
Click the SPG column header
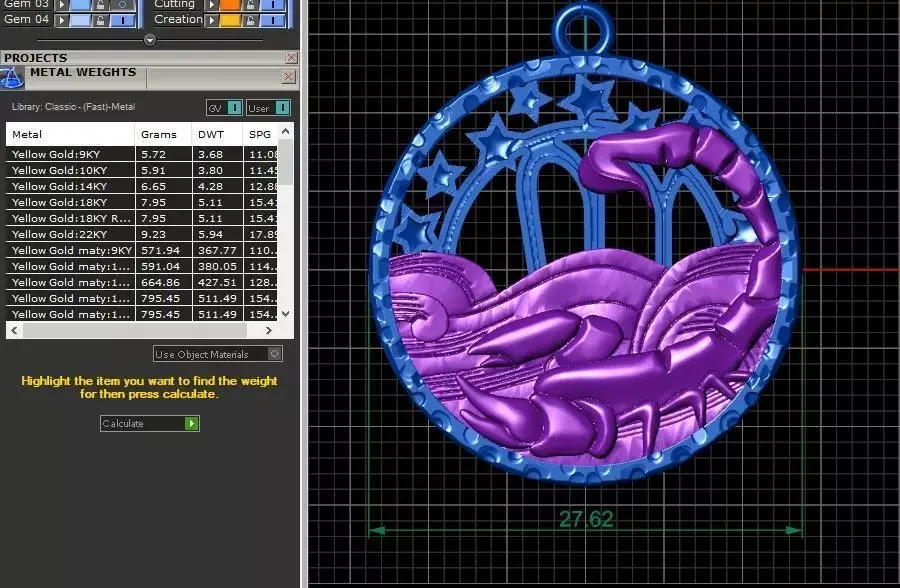click(x=261, y=134)
